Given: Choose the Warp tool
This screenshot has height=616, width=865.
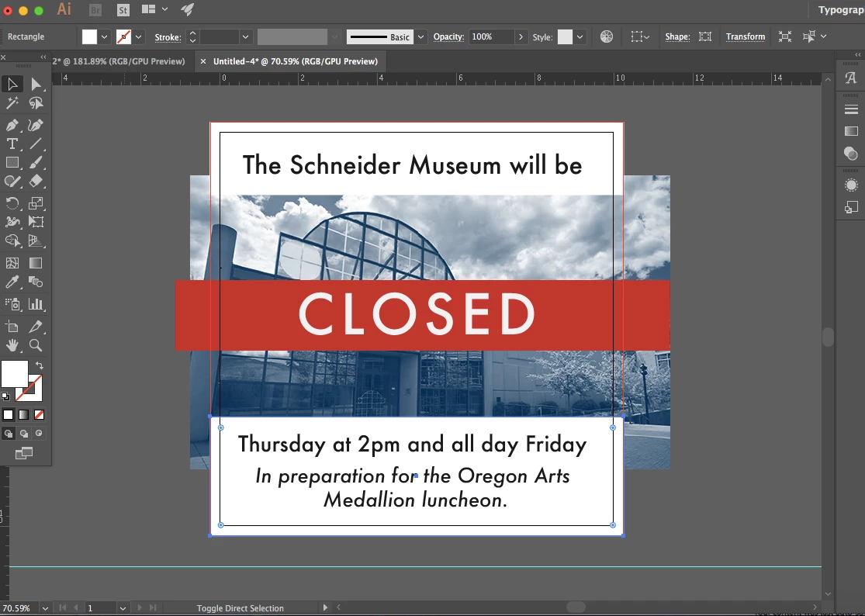Looking at the screenshot, I should coord(12,222).
